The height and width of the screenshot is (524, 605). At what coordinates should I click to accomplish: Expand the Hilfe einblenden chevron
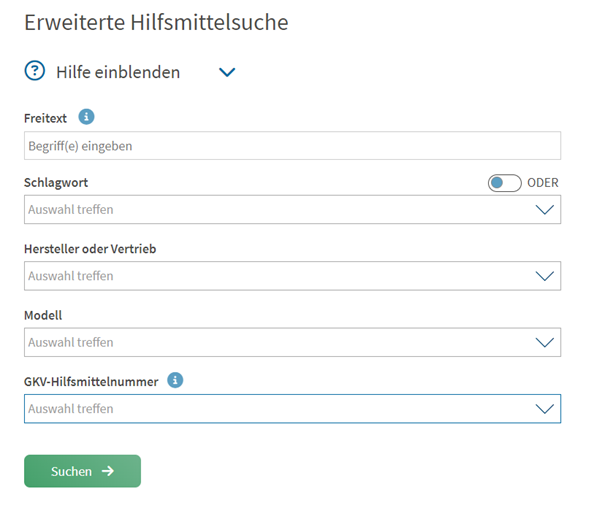point(227,72)
